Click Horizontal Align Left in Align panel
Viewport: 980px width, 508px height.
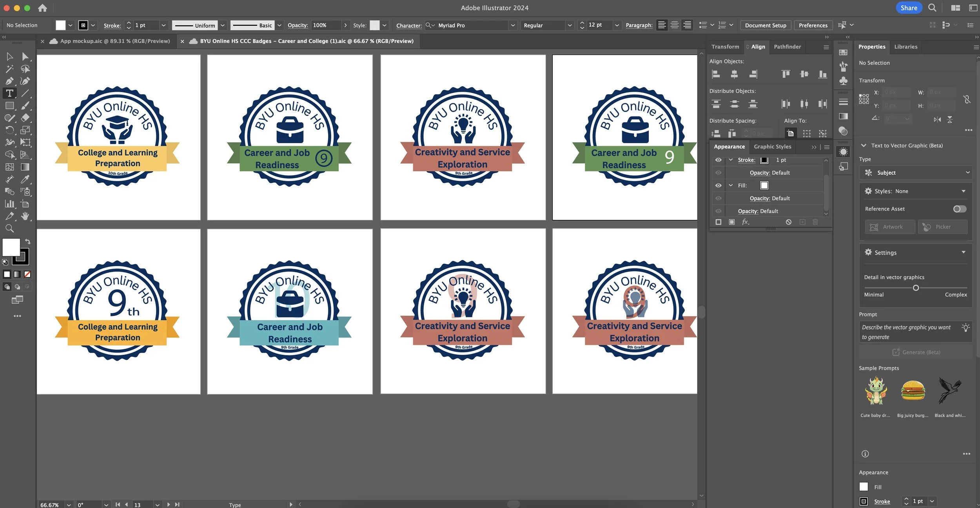tap(716, 74)
